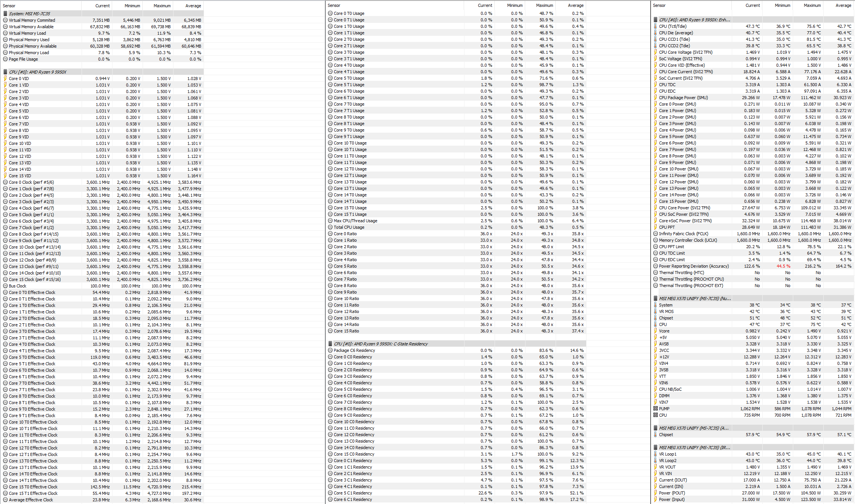
Task: Click the clock icon next to Bus Clock
Action: point(5,286)
